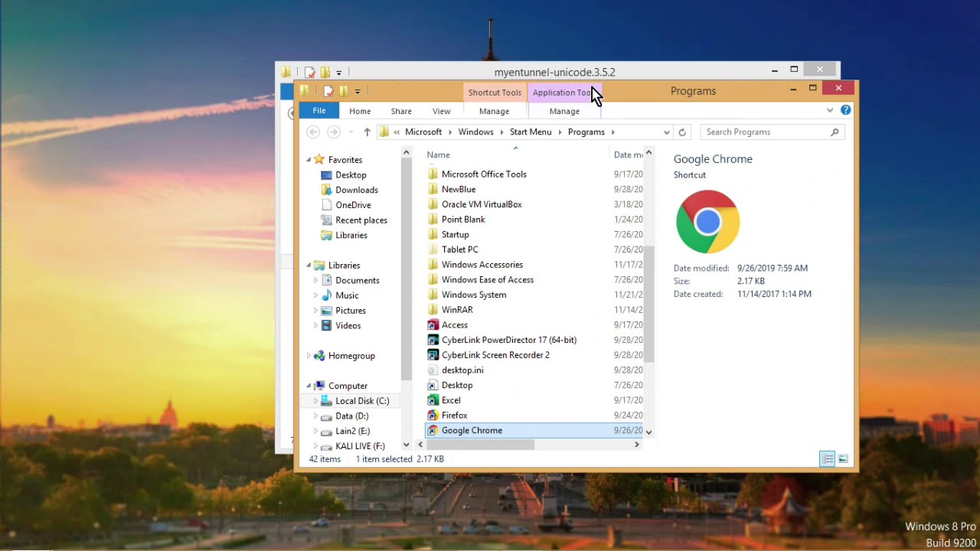Refresh the Programs folder view
This screenshot has height=551, width=980.
(682, 132)
